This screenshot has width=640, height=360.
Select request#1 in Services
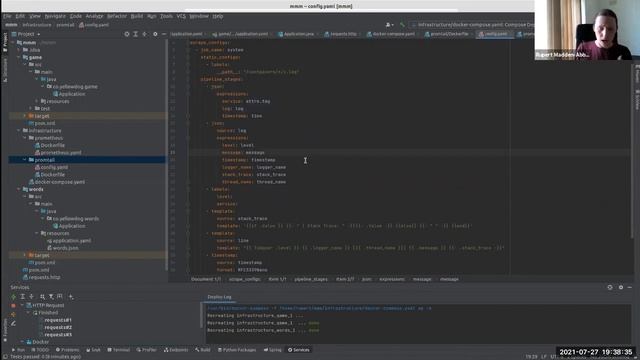click(58, 320)
